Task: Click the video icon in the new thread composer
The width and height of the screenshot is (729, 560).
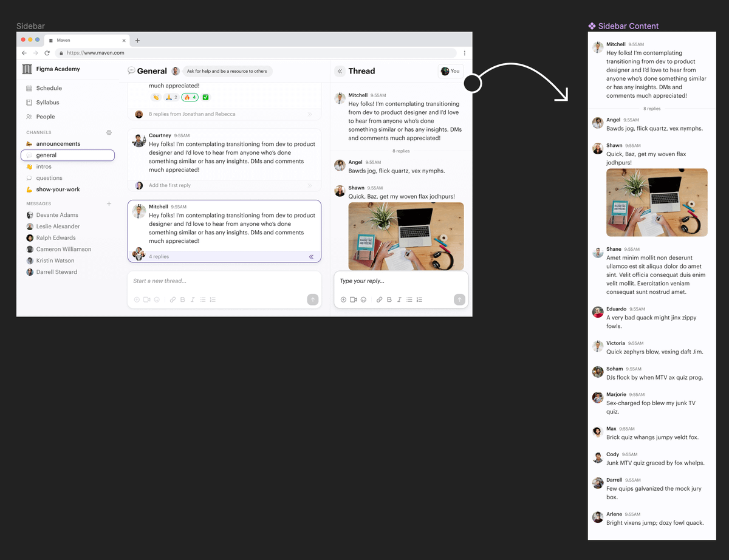Action: tap(146, 299)
